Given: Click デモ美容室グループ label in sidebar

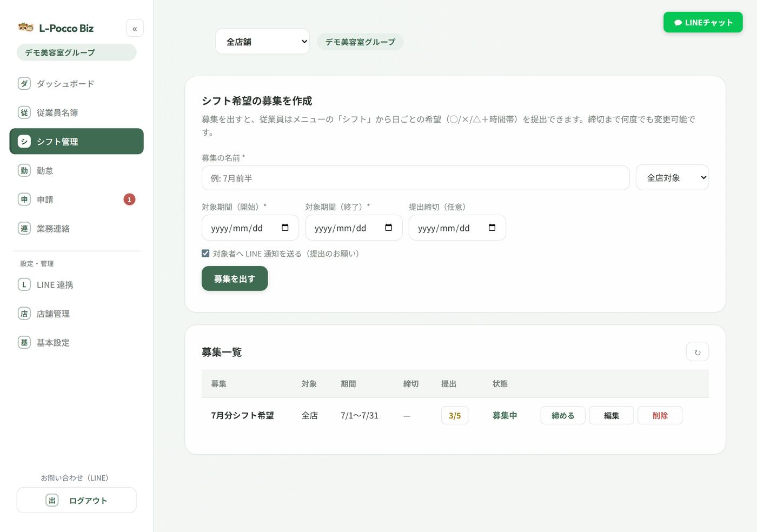Looking at the screenshot, I should 76,52.
